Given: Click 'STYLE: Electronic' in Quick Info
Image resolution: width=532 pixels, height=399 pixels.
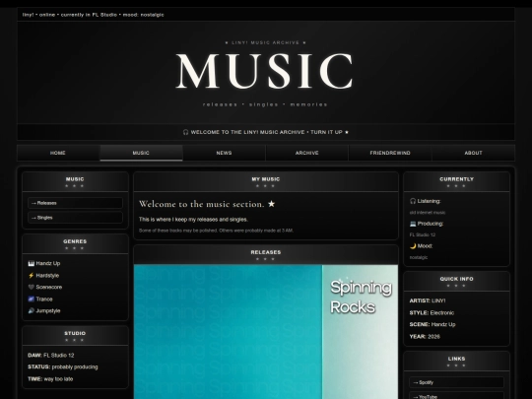Looking at the screenshot, I should (x=432, y=313).
